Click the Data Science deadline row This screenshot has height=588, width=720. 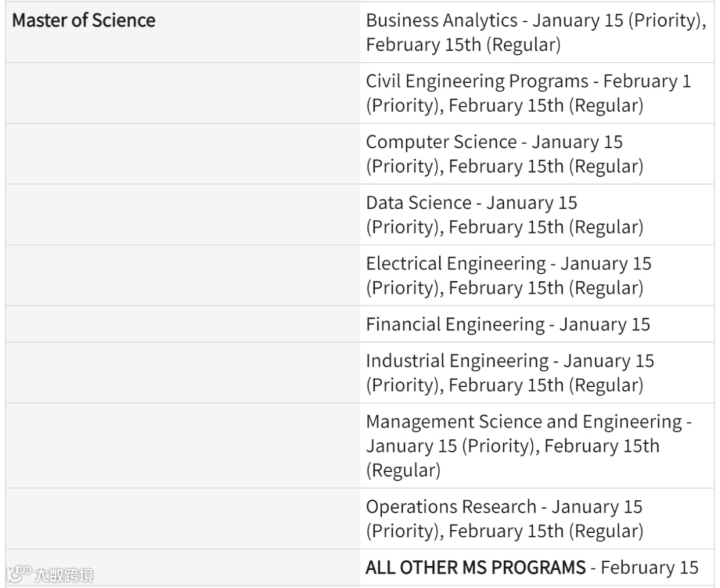coord(504,215)
